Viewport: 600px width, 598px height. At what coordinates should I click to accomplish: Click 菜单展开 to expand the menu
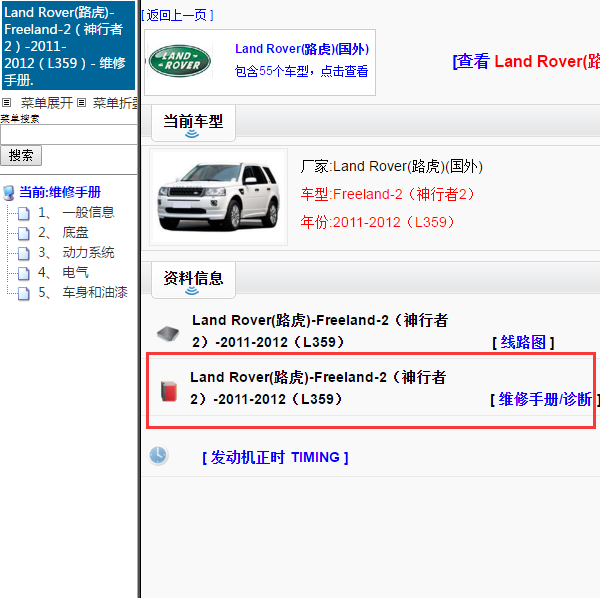tap(47, 103)
